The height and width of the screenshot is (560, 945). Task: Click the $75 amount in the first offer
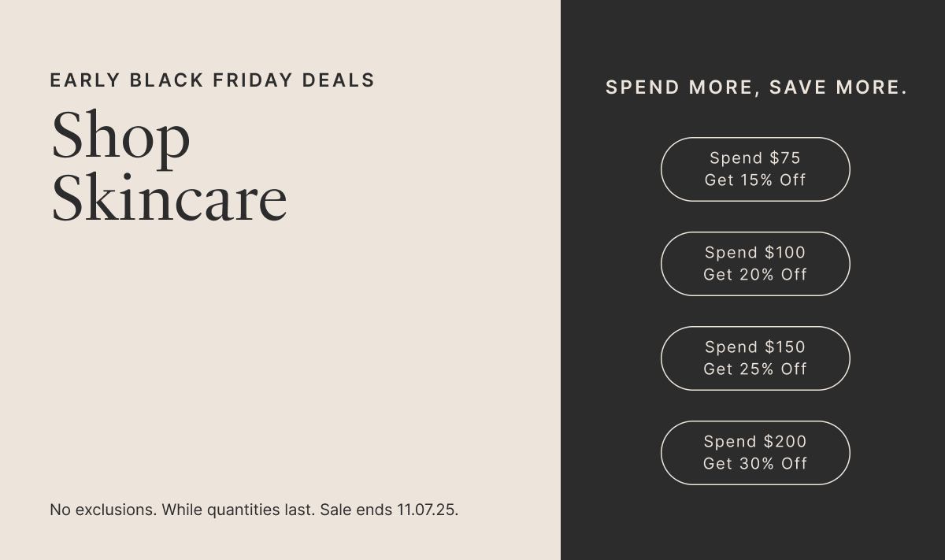point(785,158)
